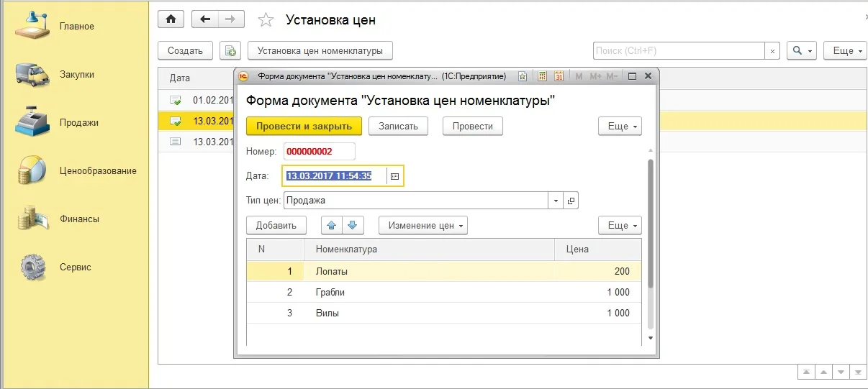Open the calendar icon in dialog title bar

click(x=559, y=76)
